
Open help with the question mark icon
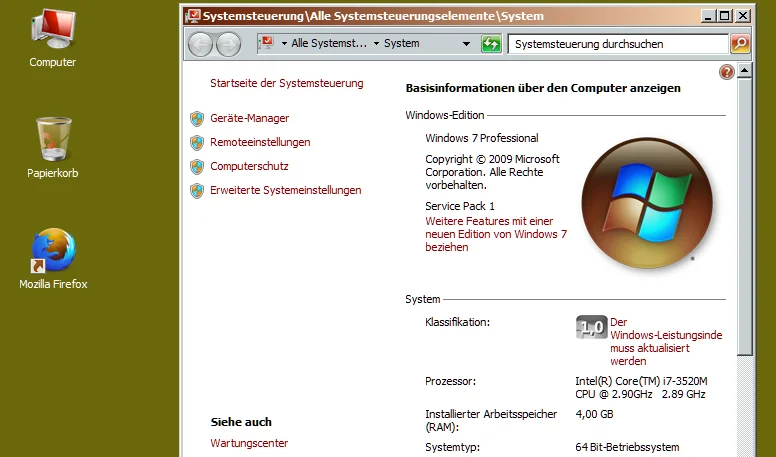click(727, 72)
